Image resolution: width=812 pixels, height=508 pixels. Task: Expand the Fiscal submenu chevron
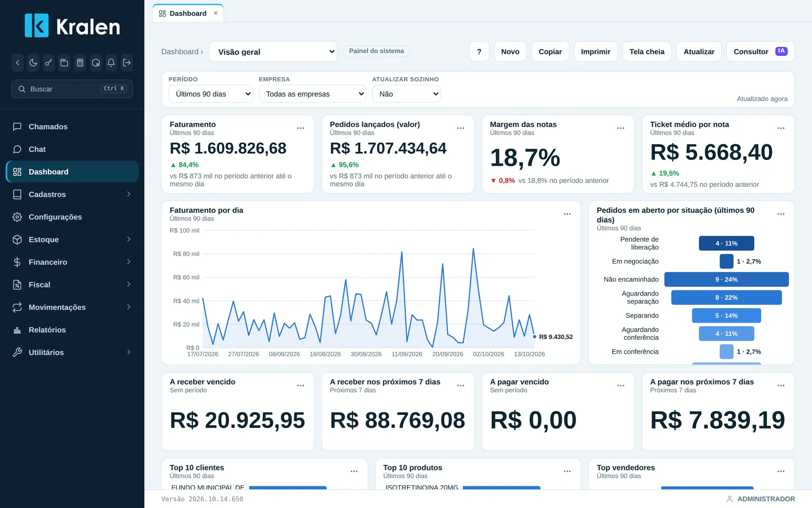tap(129, 284)
